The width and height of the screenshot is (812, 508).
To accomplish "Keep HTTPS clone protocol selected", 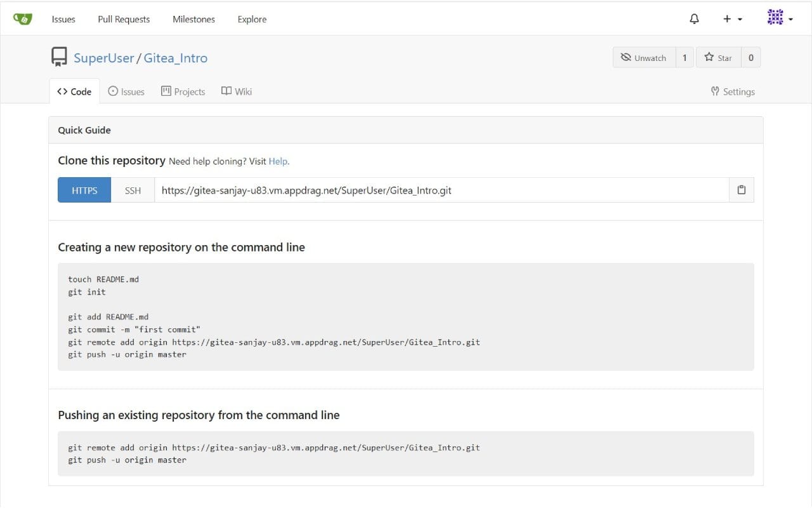I will [x=84, y=190].
